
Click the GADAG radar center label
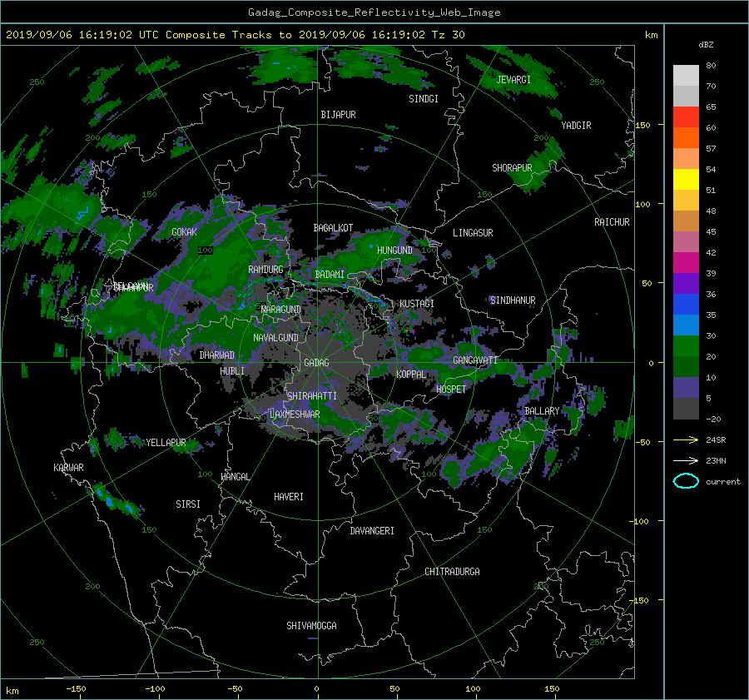pyautogui.click(x=316, y=363)
